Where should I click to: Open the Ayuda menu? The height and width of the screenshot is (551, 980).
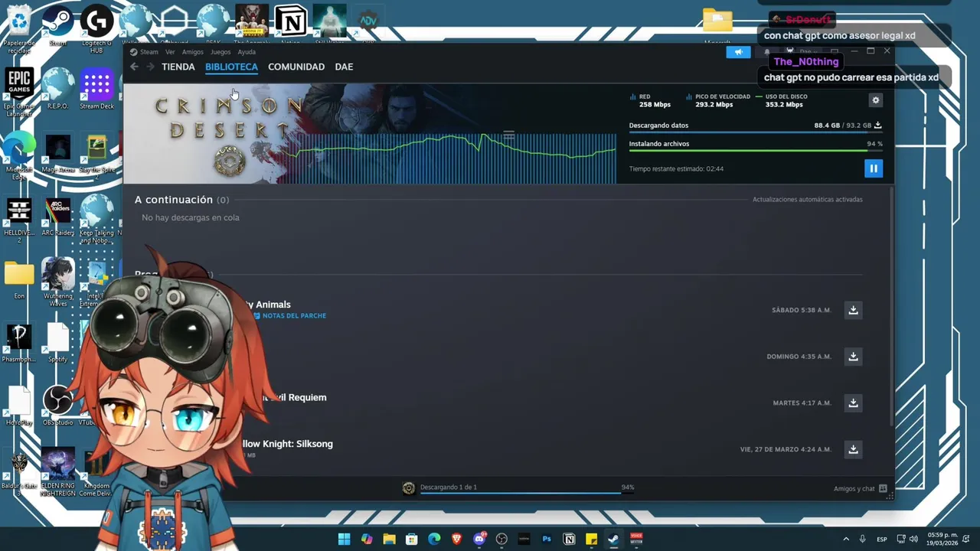247,52
